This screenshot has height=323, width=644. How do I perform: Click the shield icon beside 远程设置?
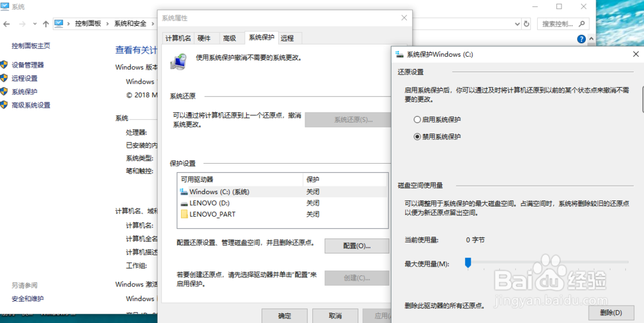pos(4,78)
